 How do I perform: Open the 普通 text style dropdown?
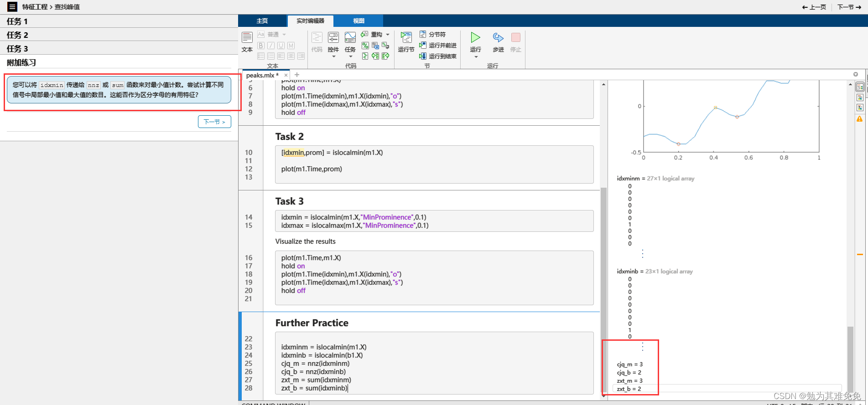272,35
